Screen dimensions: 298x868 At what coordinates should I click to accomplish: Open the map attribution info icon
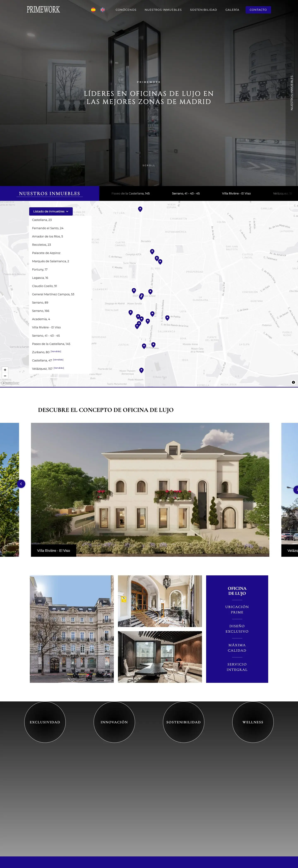click(293, 382)
